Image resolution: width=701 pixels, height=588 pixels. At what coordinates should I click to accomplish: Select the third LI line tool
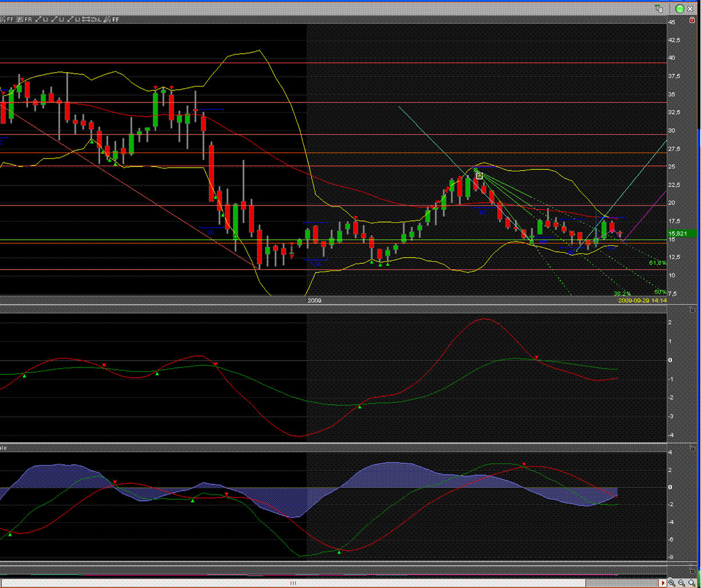[75, 19]
